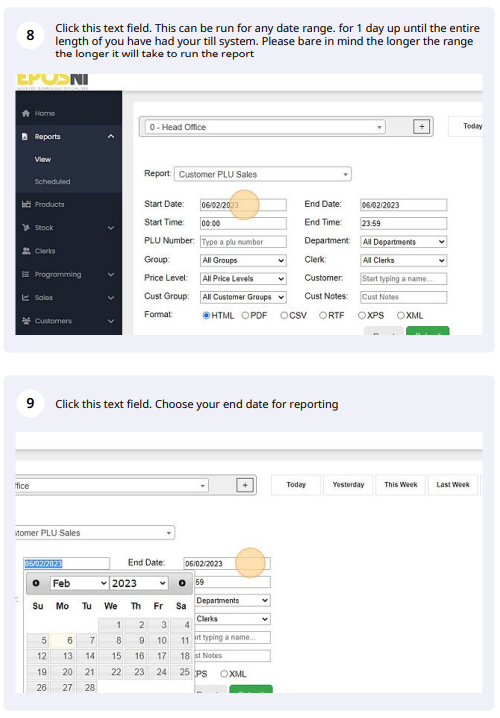Click the Clerks people icon
This screenshot has width=500, height=718.
26,251
